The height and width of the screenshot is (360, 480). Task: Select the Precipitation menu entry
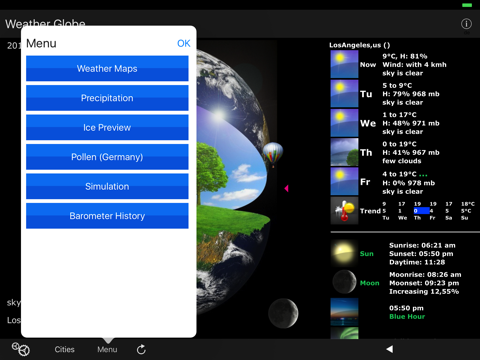107,98
